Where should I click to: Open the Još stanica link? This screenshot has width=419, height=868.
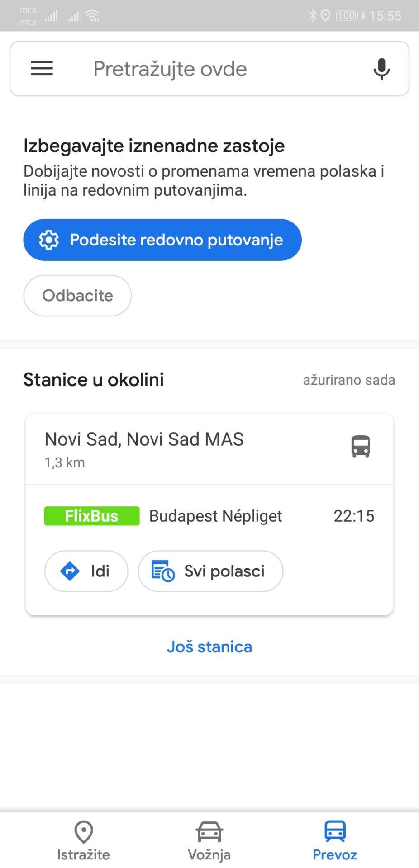tap(209, 646)
